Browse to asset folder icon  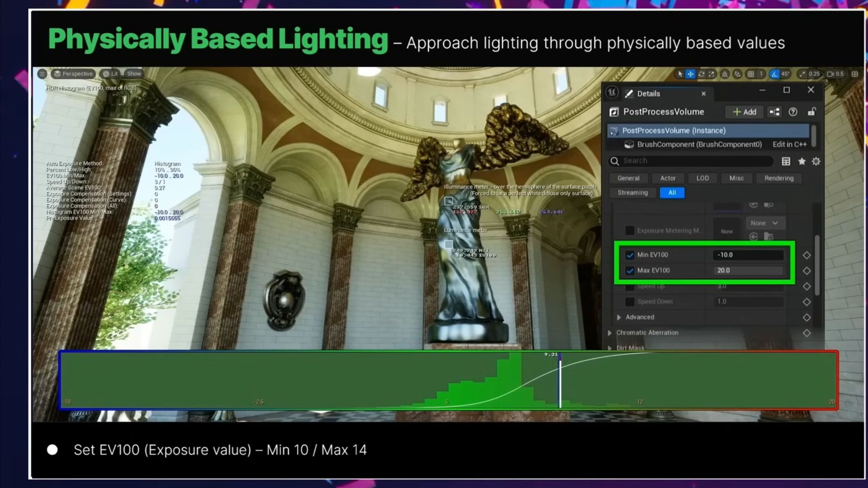tap(769, 237)
